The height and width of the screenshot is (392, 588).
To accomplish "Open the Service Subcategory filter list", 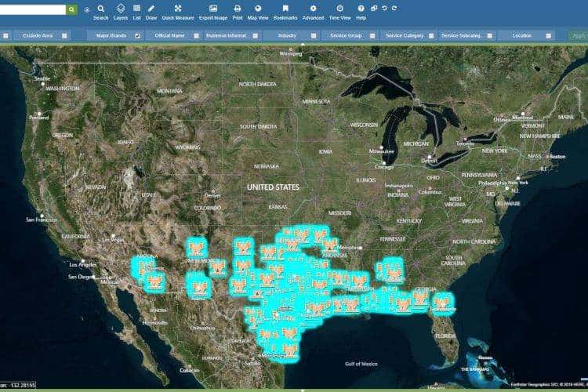I will click(466, 35).
